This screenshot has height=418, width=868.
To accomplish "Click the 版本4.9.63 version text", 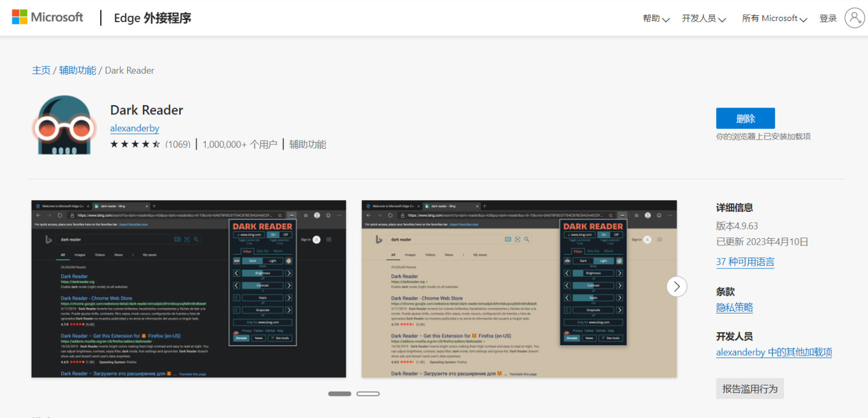I will [737, 226].
